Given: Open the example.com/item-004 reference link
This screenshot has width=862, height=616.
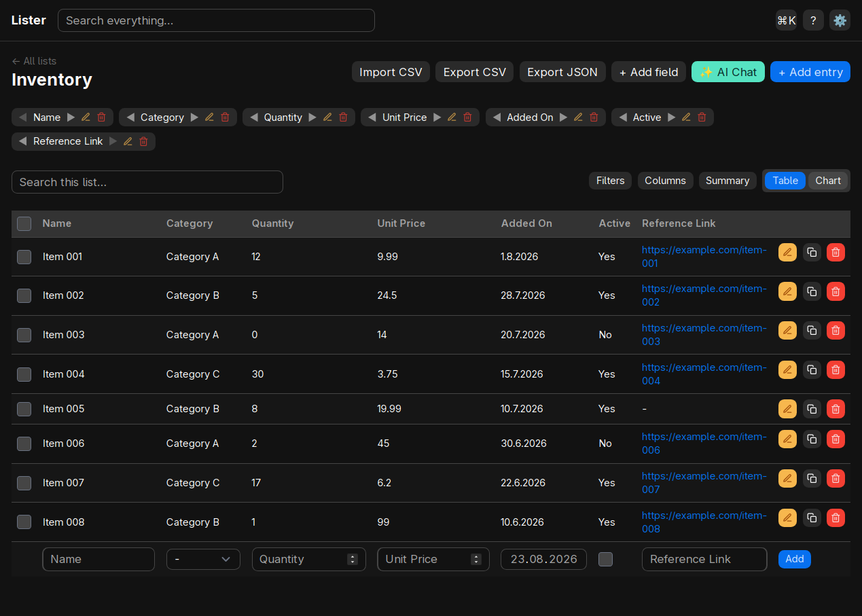Looking at the screenshot, I should 704,374.
